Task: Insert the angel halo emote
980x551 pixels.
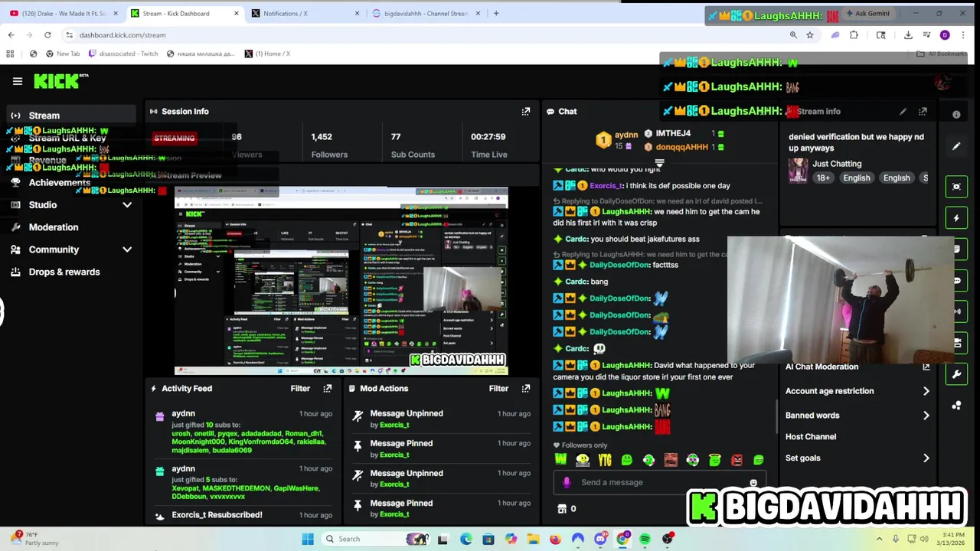Action: click(x=714, y=460)
